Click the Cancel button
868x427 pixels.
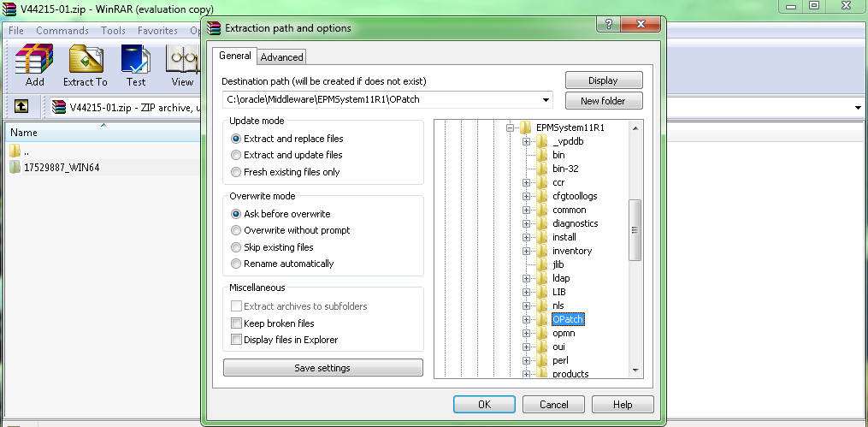[553, 404]
